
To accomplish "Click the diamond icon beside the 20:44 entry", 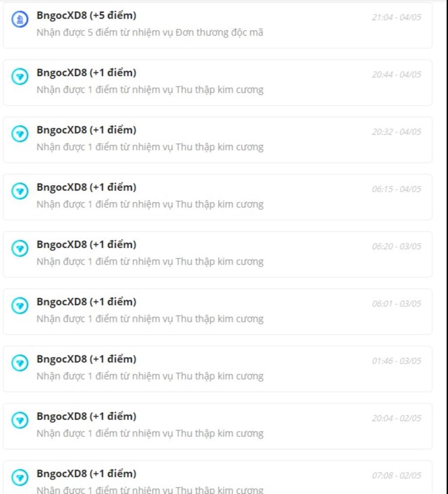I will [20, 77].
